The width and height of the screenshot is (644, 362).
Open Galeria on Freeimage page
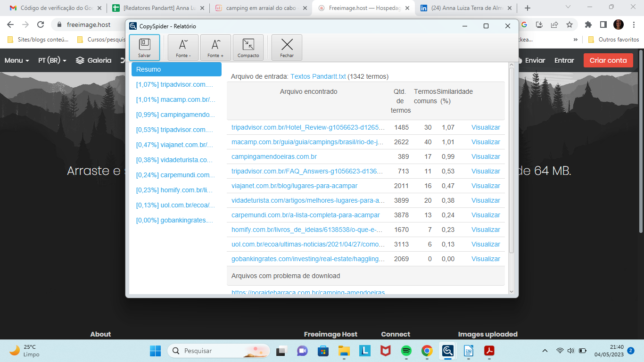[94, 60]
